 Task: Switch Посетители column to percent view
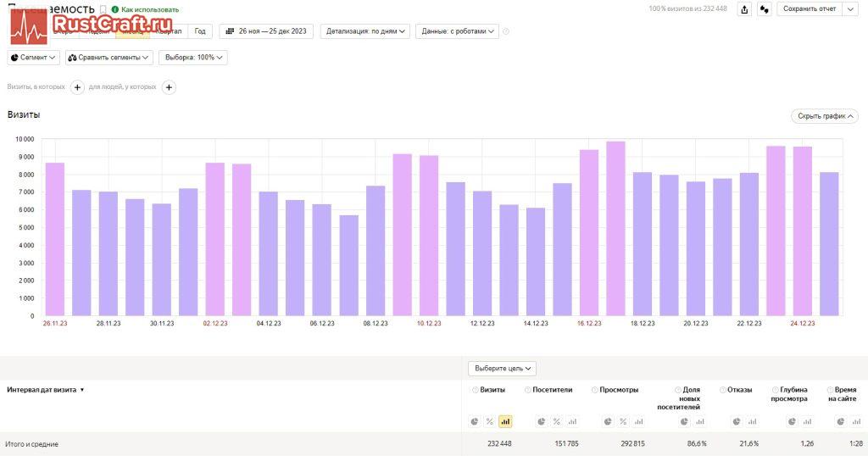pyautogui.click(x=557, y=421)
